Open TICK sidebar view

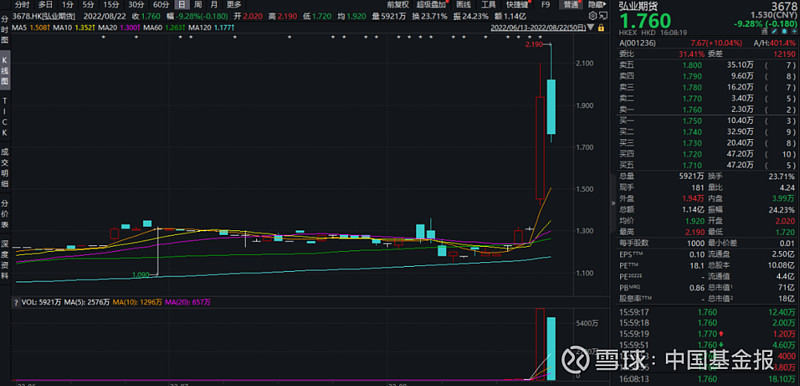point(5,116)
